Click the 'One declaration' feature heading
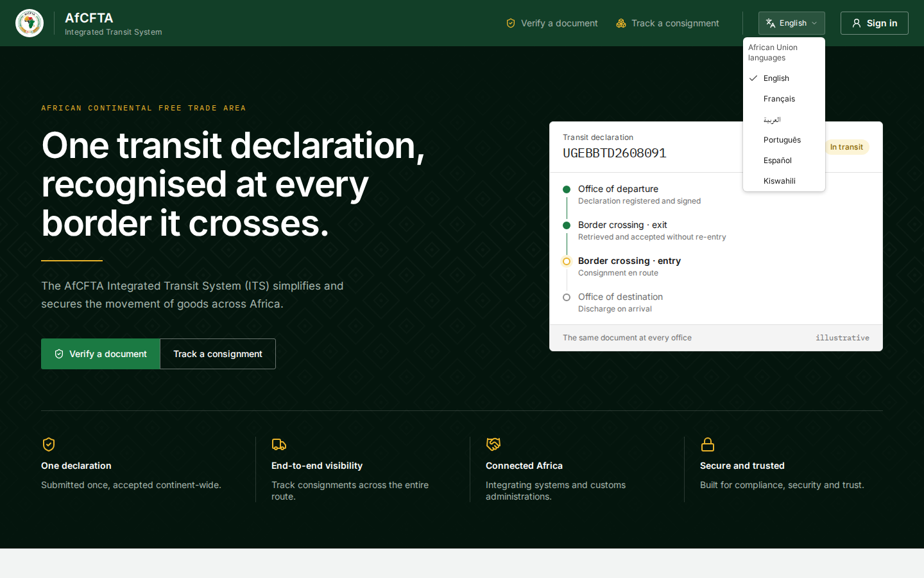The width and height of the screenshot is (924, 578). click(76, 466)
